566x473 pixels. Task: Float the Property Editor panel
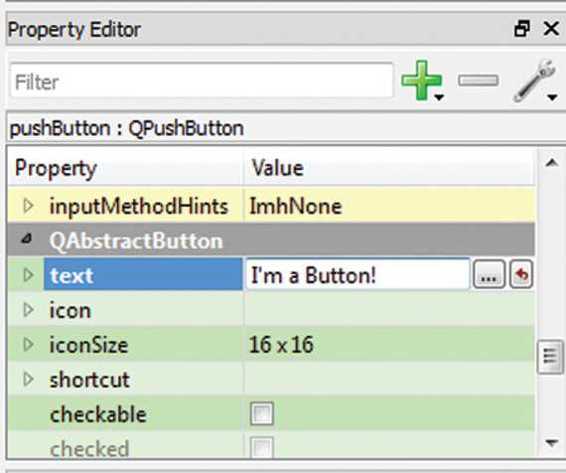[522, 29]
